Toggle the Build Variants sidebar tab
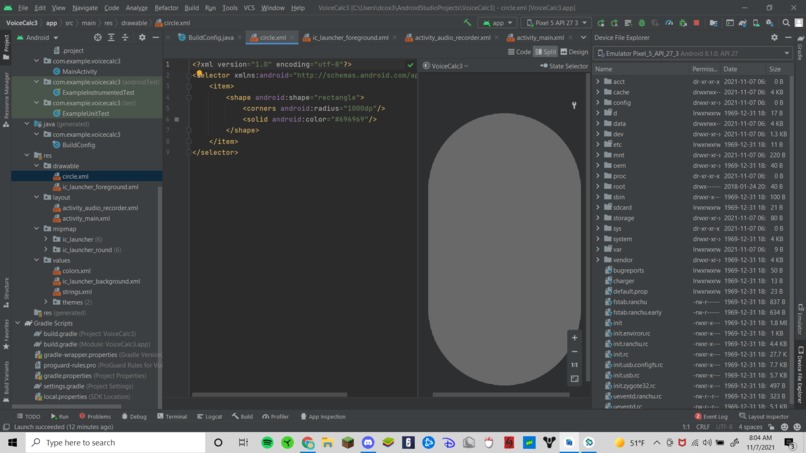 (x=6, y=382)
